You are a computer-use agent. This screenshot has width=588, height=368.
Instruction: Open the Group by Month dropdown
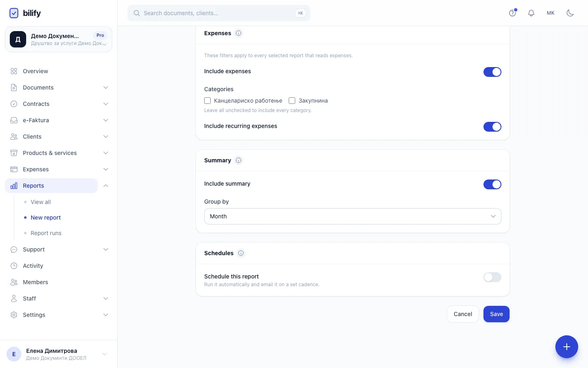353,216
